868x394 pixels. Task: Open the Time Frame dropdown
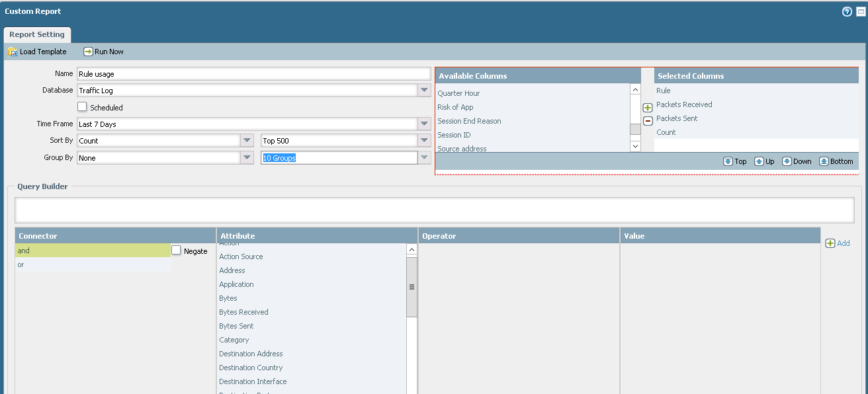[424, 124]
